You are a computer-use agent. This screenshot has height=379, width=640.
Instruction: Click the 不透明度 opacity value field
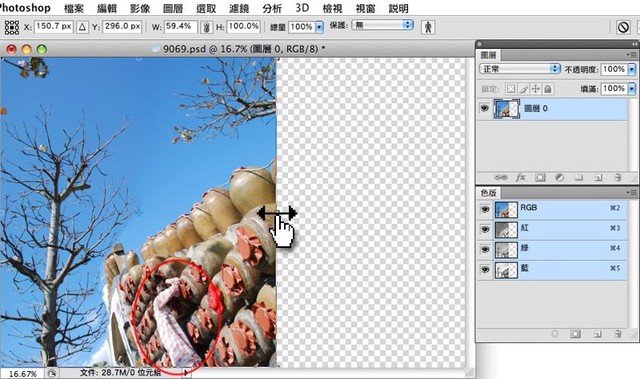pos(614,69)
